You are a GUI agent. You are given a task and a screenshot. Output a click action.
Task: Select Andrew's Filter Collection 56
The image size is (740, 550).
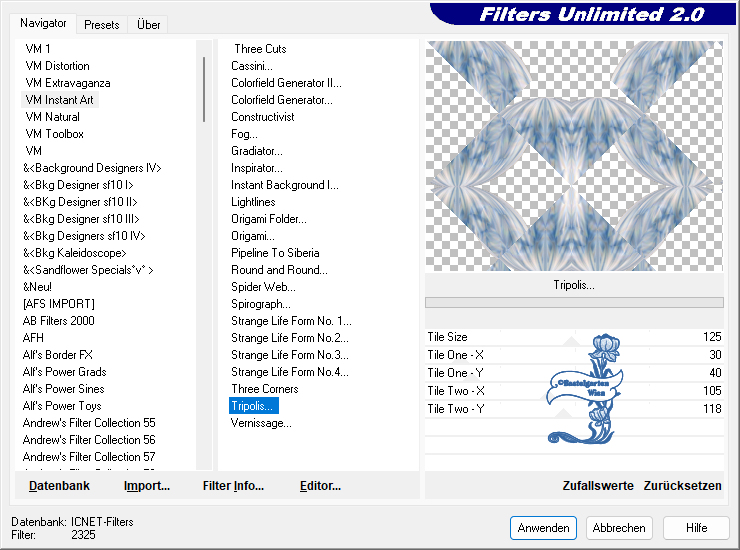coord(89,440)
